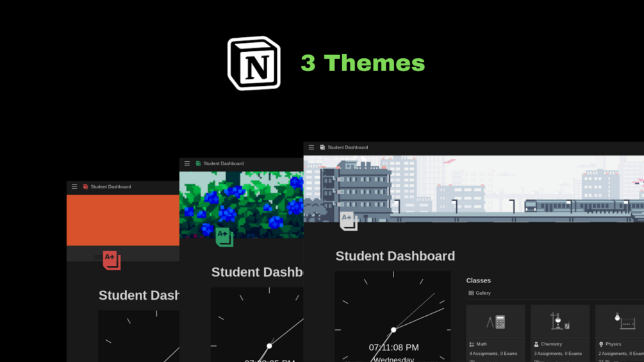Click the green page icon beside the breadcrumb

coord(199,163)
